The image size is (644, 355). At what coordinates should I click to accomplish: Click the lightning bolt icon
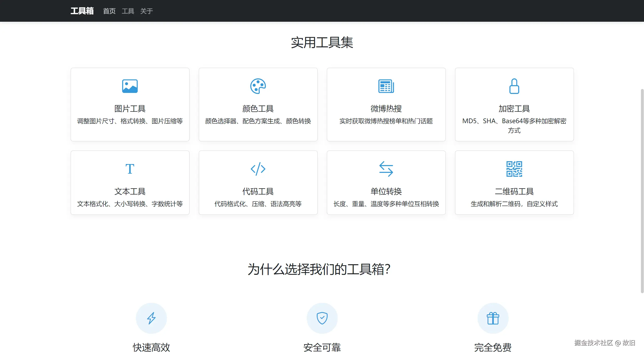coord(151,318)
